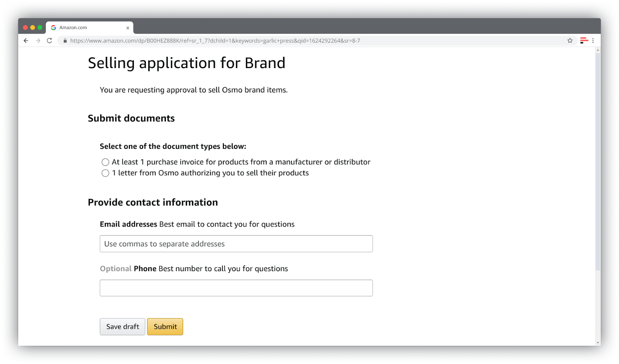This screenshot has height=364, width=619.
Task: Click the yellow traffic light button
Action: (x=32, y=27)
